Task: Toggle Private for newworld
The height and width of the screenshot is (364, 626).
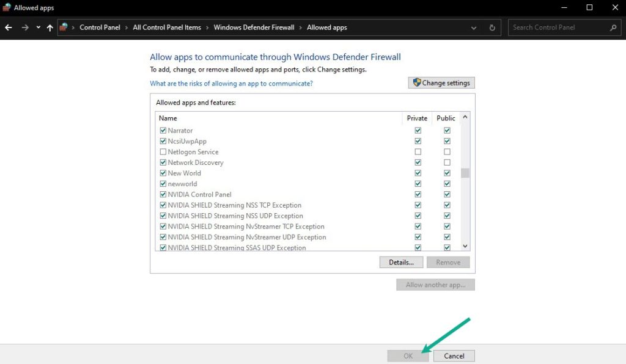Action: click(x=418, y=184)
